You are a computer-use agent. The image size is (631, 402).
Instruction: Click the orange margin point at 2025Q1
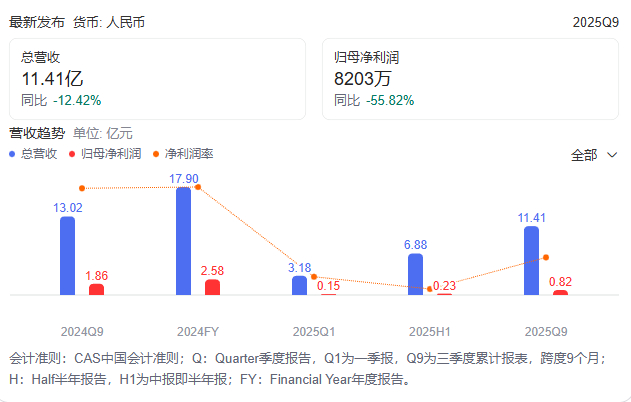[x=314, y=277]
